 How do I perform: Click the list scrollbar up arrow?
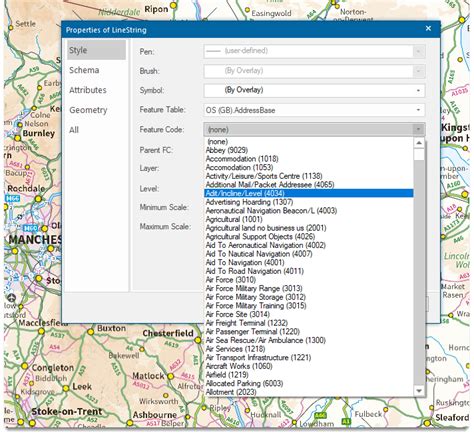pyautogui.click(x=419, y=143)
